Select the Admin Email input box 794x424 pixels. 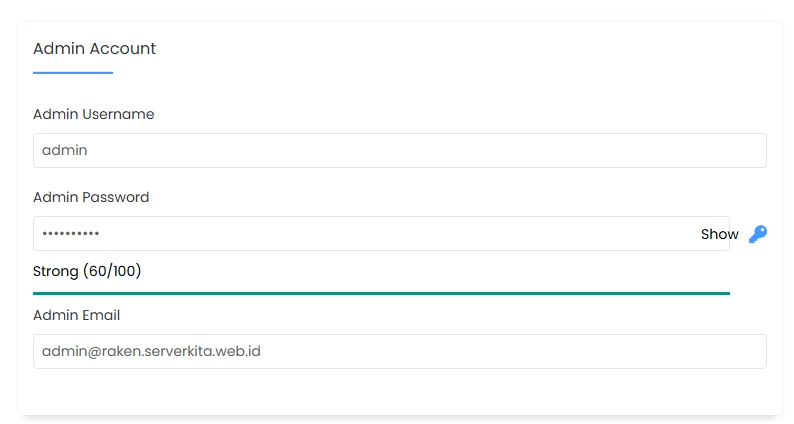click(x=399, y=352)
